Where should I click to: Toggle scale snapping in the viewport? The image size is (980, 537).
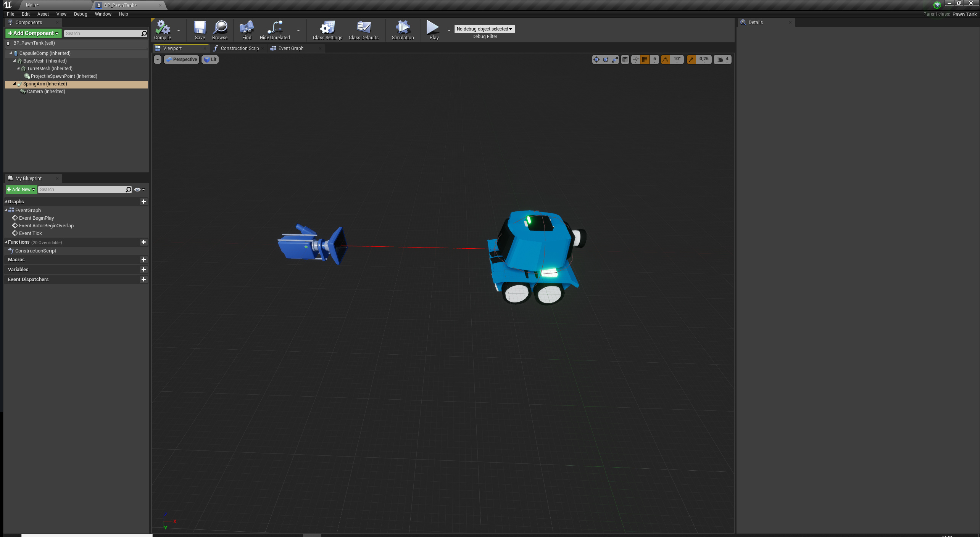click(x=691, y=59)
